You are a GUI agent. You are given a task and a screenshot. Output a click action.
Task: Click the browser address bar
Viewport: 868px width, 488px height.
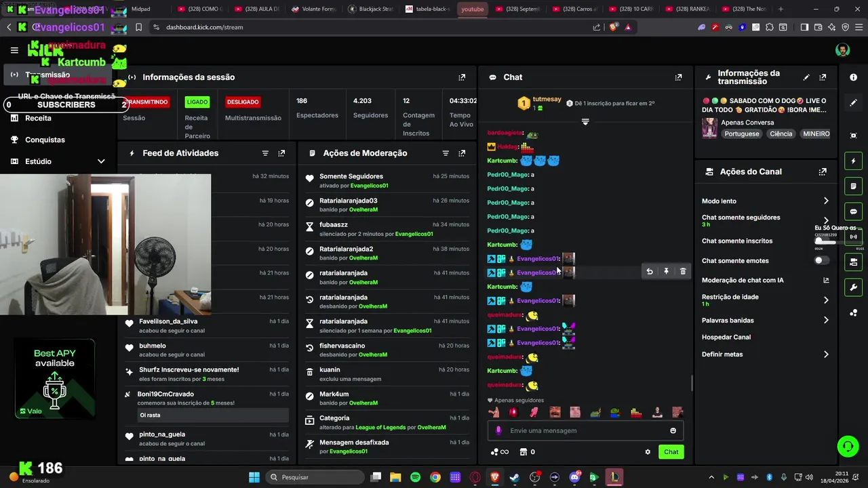click(370, 27)
